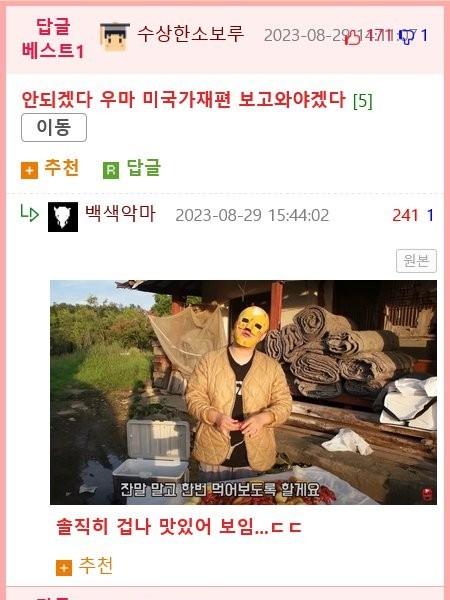Viewport: 450px width, 600px height.
Task: Open the 원본 original image button
Action: (x=416, y=261)
